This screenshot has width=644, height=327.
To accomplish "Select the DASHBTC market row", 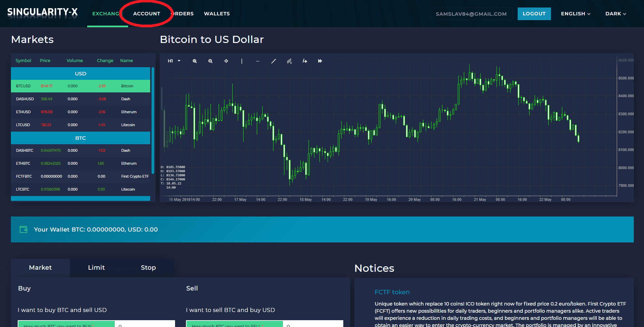I will pyautogui.click(x=80, y=150).
